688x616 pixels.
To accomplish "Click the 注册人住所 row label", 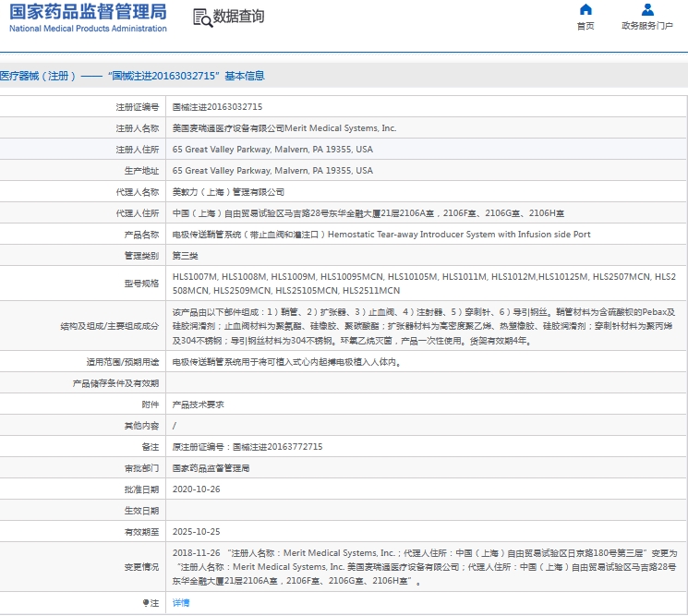I will coord(138,150).
